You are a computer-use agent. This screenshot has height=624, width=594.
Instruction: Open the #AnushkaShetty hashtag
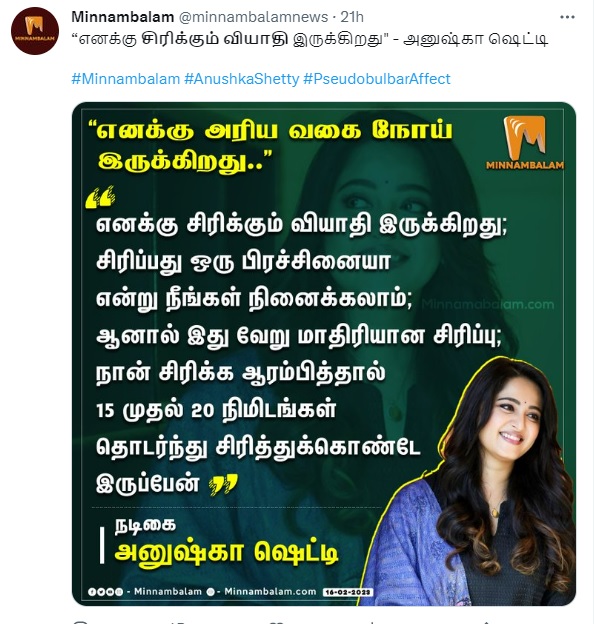[241, 79]
